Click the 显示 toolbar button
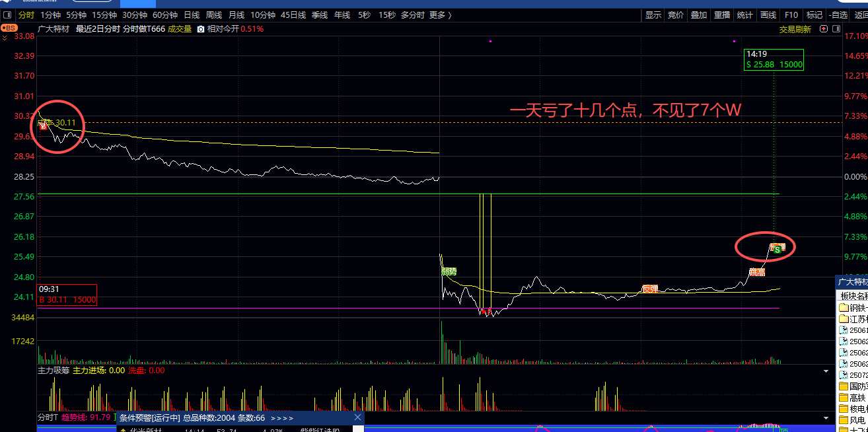868x432 pixels. tap(653, 15)
